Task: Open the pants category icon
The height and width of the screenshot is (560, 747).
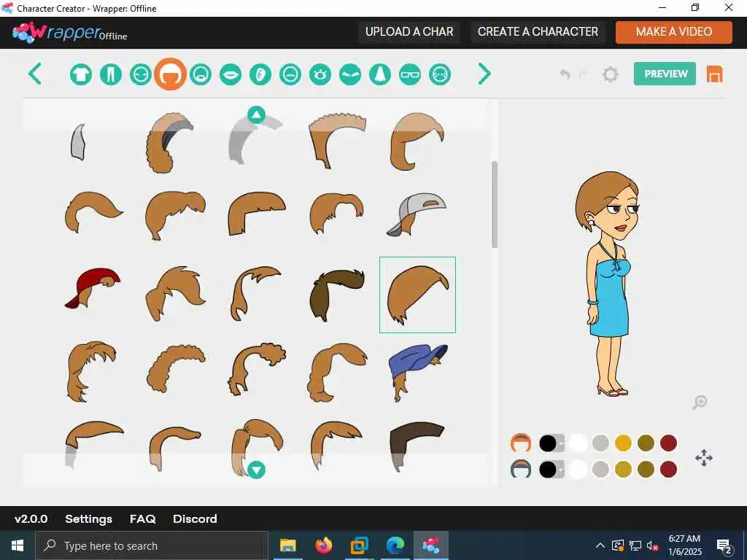Action: click(111, 75)
